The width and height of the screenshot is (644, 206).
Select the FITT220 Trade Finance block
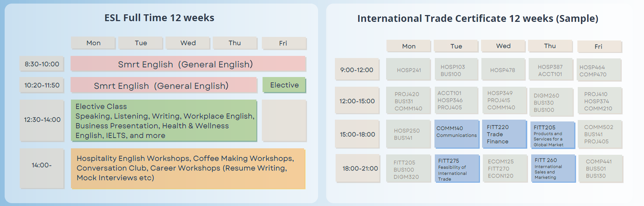(504, 134)
